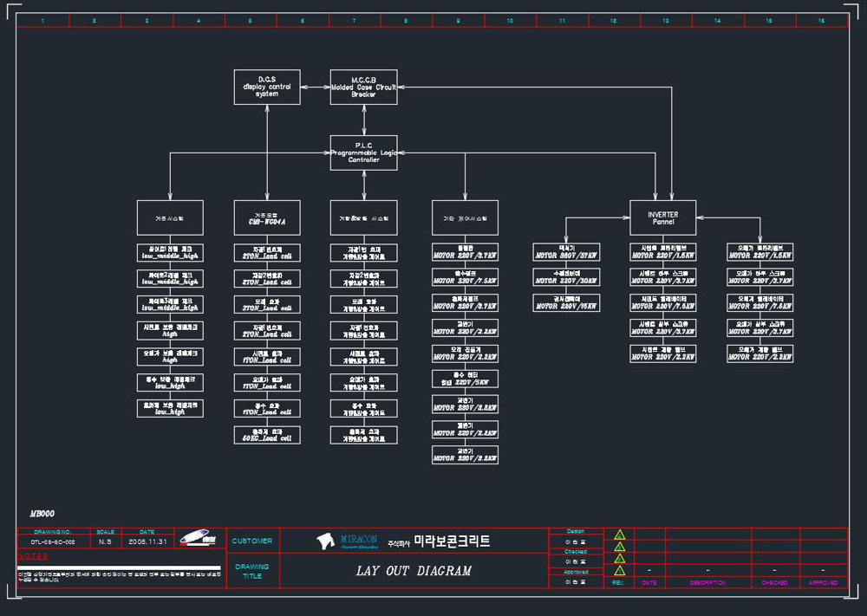Click column marker 16 in the top border ruler
This screenshot has width=867, height=616.
coord(821,21)
